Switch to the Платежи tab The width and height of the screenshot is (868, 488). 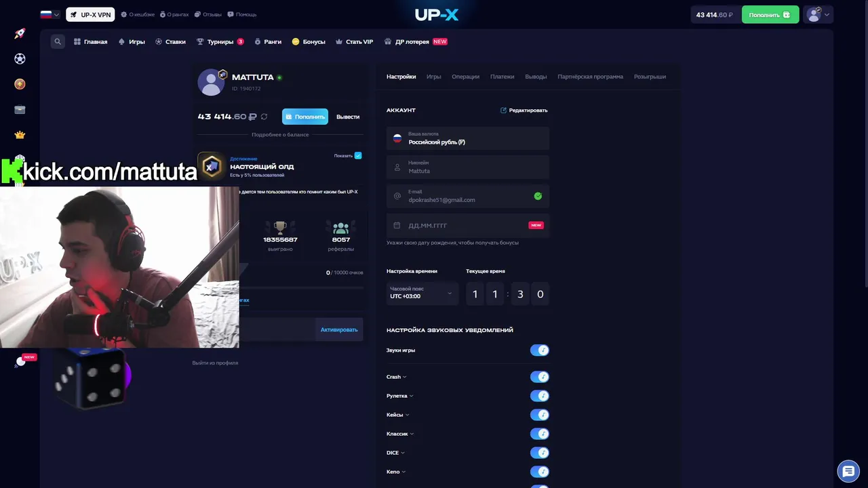(x=502, y=77)
